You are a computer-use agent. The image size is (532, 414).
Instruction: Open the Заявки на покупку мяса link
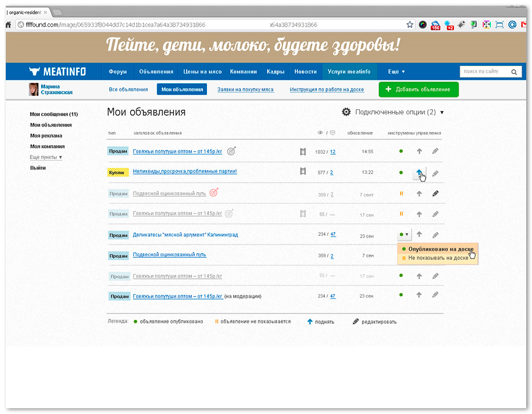click(245, 90)
